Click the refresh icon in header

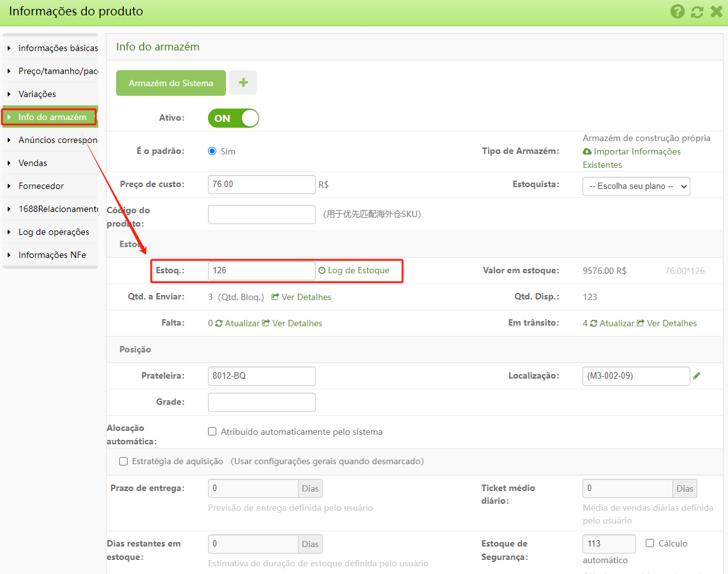click(697, 11)
